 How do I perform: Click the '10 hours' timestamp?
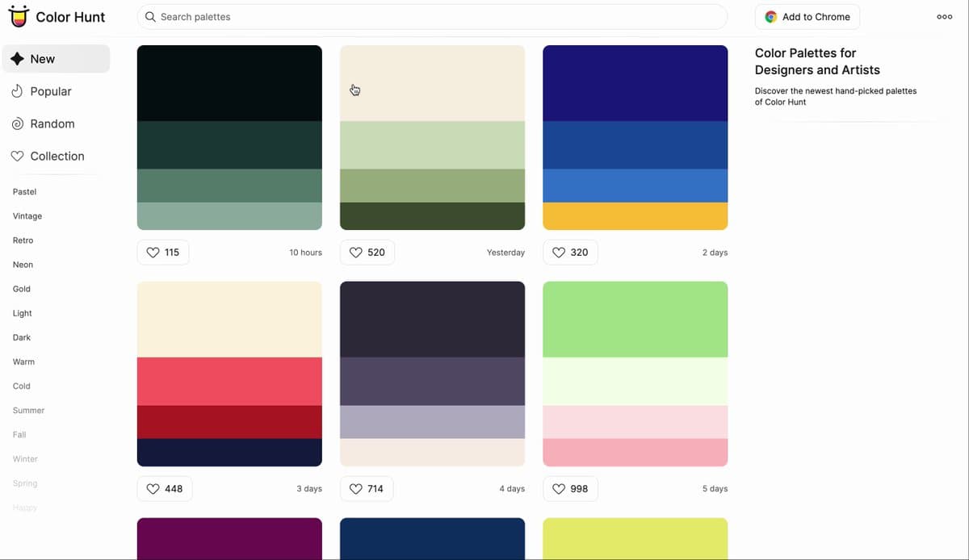click(305, 253)
